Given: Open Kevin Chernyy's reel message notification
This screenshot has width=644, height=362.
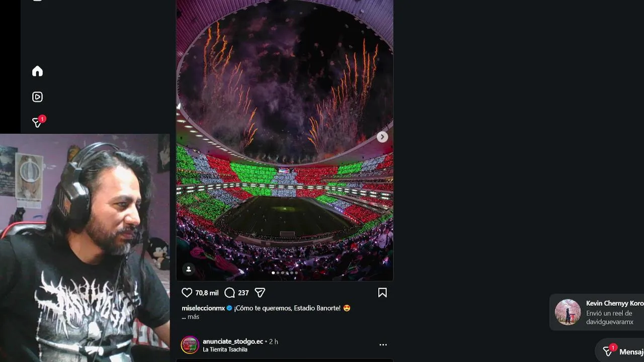Looking at the screenshot, I should pos(599,312).
